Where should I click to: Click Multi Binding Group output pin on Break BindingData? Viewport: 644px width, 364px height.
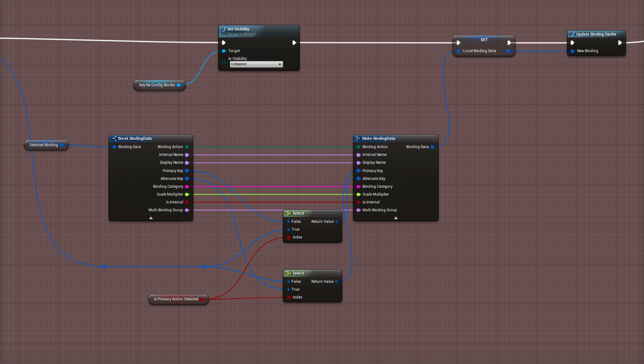click(x=187, y=210)
